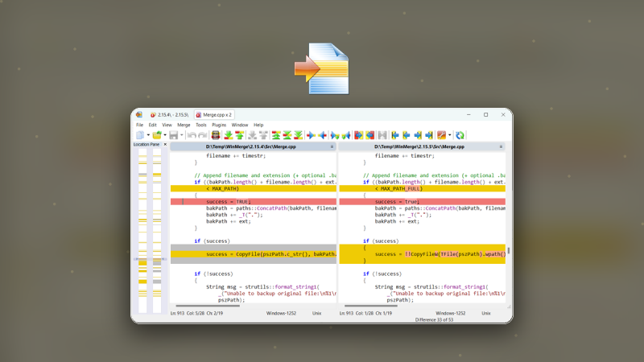Click the left arrow with bar icon
Viewport: 644px width, 362px height.
click(395, 135)
